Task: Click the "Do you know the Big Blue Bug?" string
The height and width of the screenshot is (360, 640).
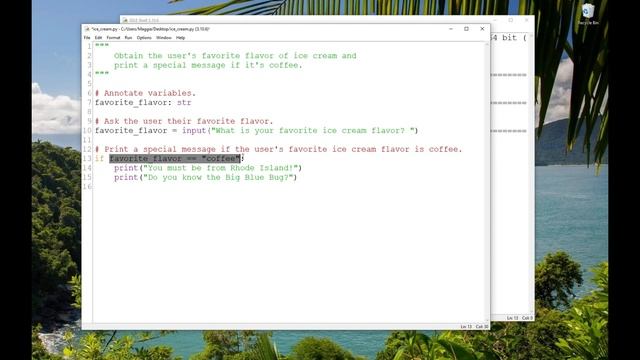Action: [x=218, y=177]
